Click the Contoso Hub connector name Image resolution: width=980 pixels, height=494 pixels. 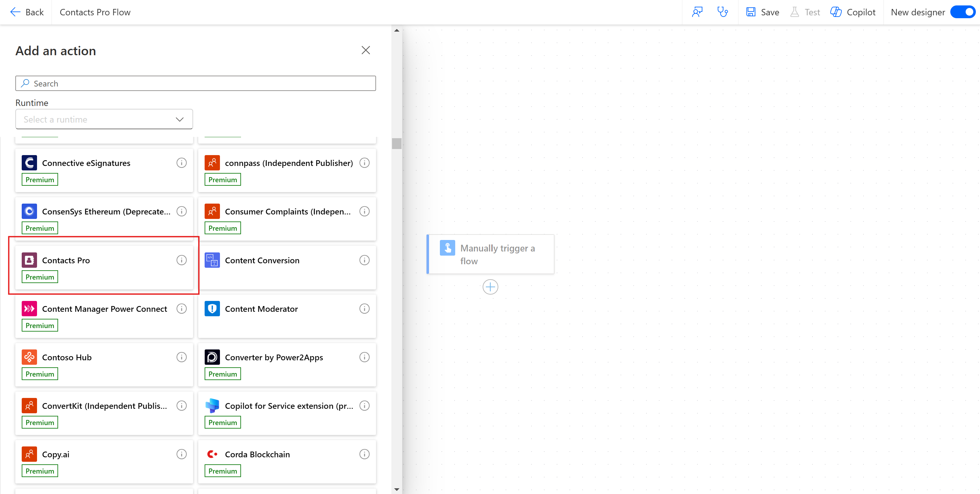point(67,357)
